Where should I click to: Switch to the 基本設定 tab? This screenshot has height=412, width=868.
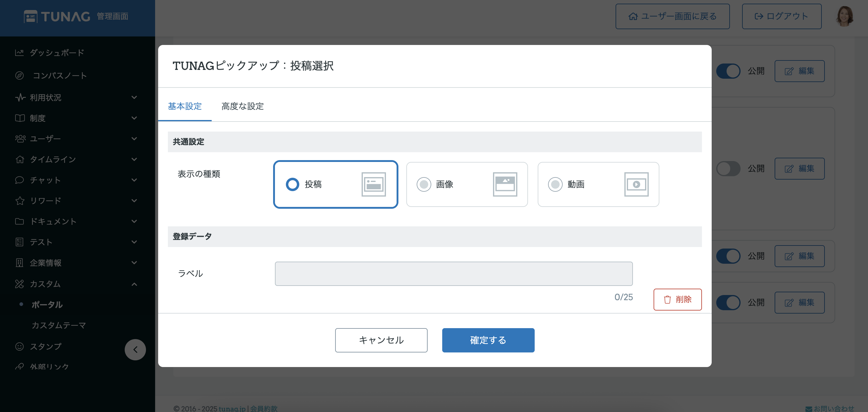[x=185, y=106]
